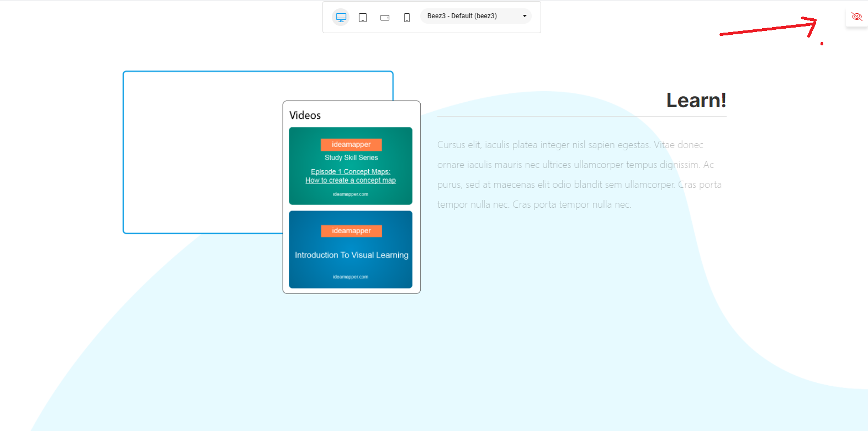Click the Learn! heading
Image resolution: width=868 pixels, height=431 pixels.
click(x=696, y=100)
